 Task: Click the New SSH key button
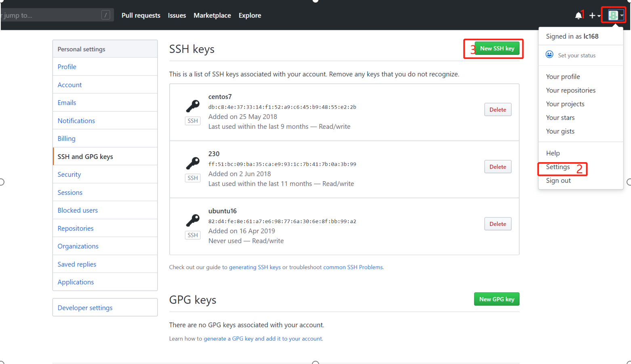(497, 48)
